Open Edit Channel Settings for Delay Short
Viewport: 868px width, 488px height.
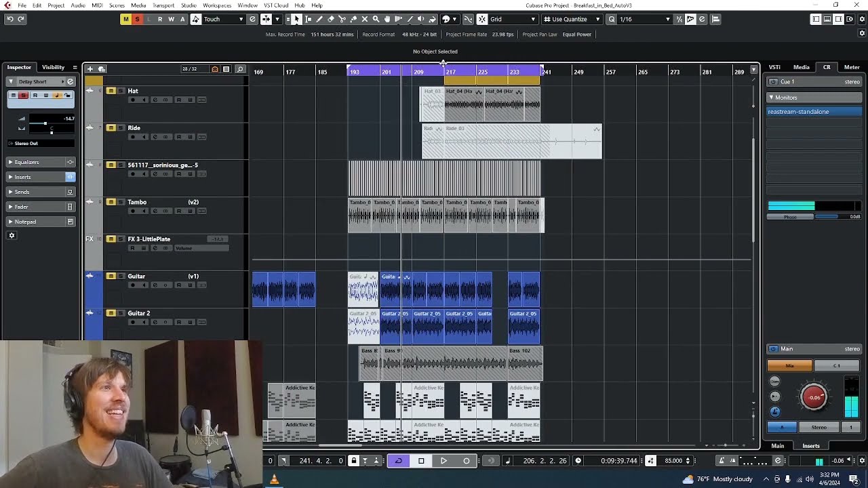tap(70, 81)
